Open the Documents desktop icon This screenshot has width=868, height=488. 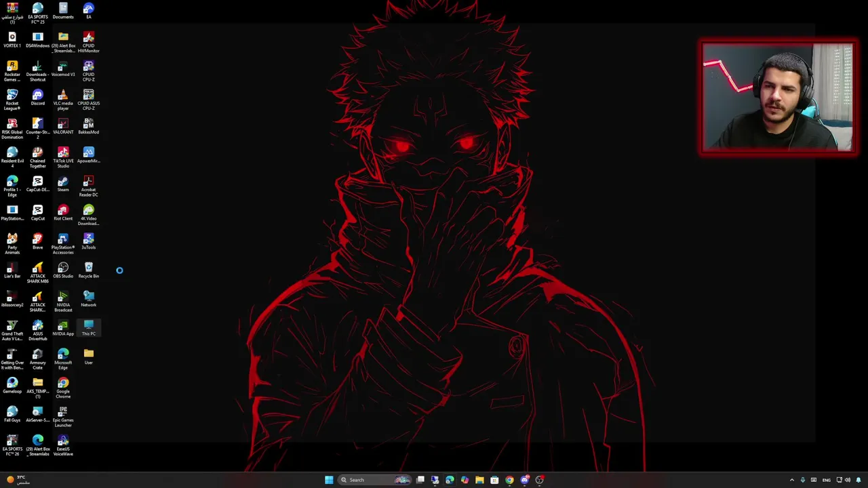63,11
